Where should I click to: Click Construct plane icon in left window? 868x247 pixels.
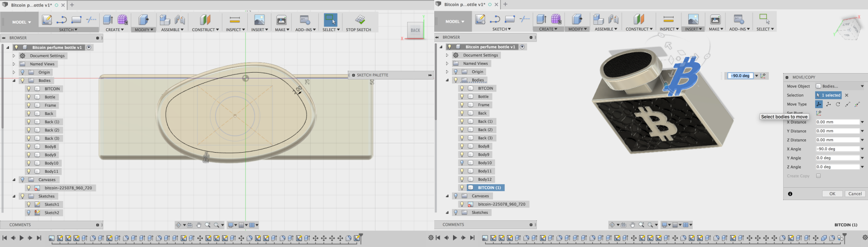pyautogui.click(x=205, y=20)
